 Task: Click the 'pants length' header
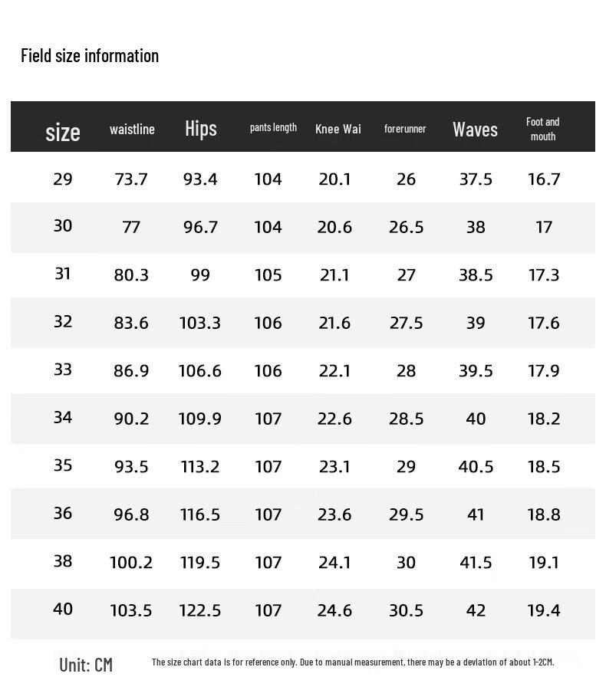[273, 127]
